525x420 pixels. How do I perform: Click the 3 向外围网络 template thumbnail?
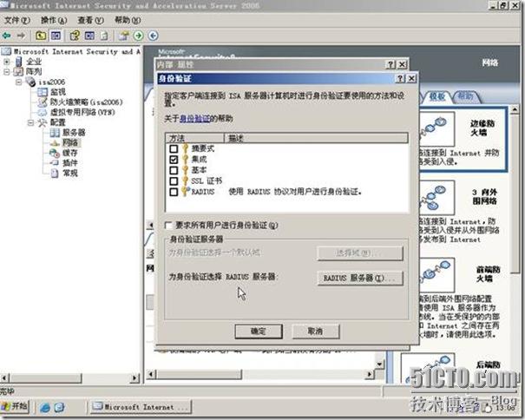click(436, 198)
